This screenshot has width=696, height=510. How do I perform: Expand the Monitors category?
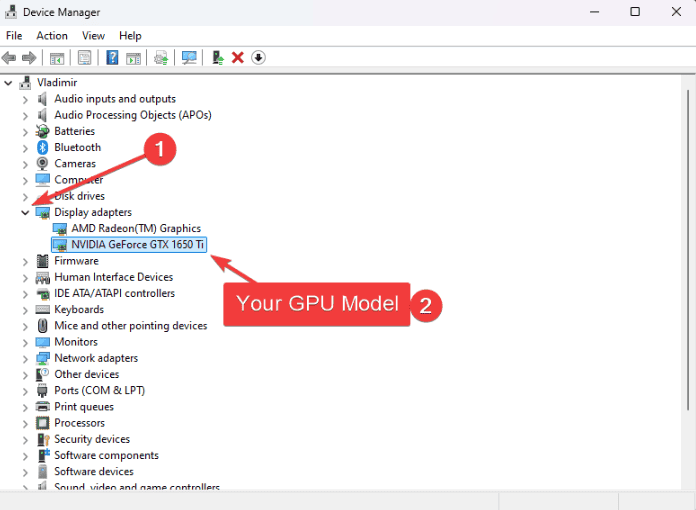[x=25, y=342]
